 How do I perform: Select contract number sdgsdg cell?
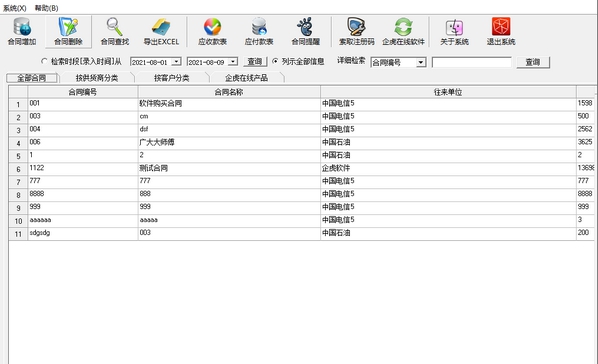click(83, 234)
